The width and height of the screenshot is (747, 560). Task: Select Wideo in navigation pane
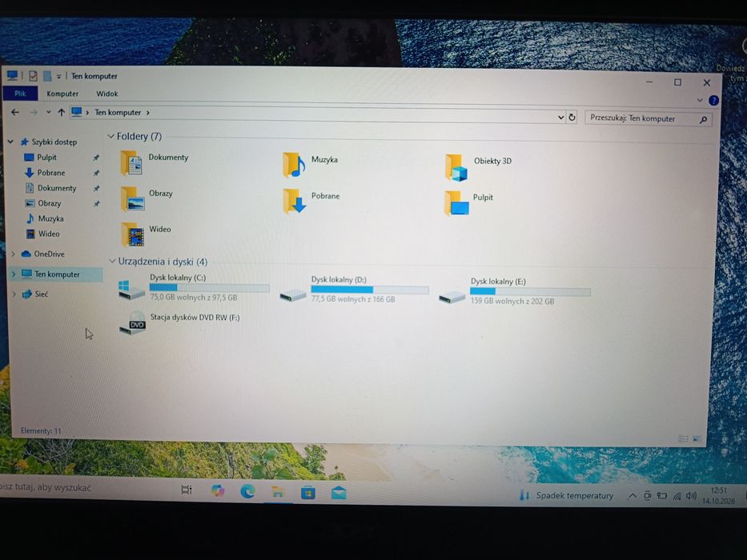(49, 234)
